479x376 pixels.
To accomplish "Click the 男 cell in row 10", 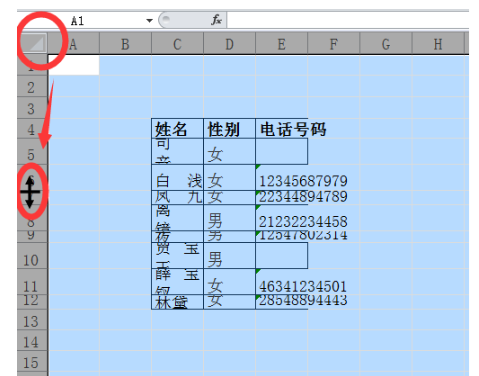I will pos(229,256).
